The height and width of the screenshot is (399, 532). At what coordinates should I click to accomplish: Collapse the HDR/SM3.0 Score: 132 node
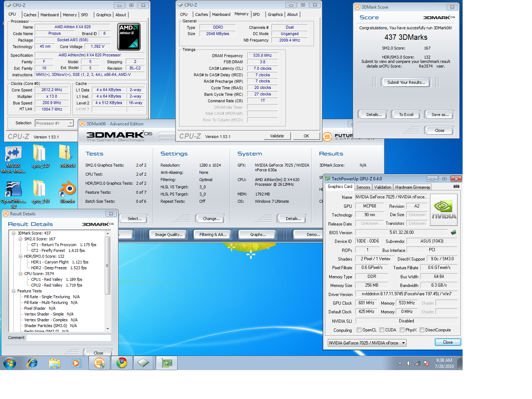(x=20, y=256)
